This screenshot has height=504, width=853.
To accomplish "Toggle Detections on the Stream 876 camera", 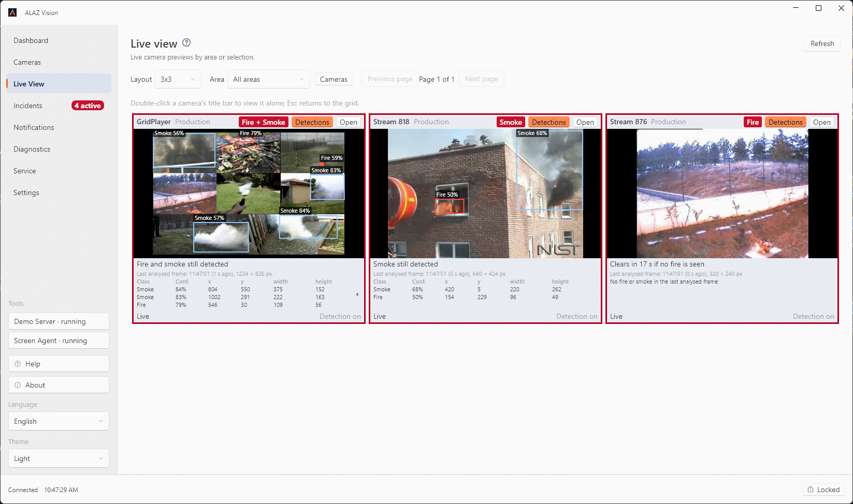I will pyautogui.click(x=786, y=122).
